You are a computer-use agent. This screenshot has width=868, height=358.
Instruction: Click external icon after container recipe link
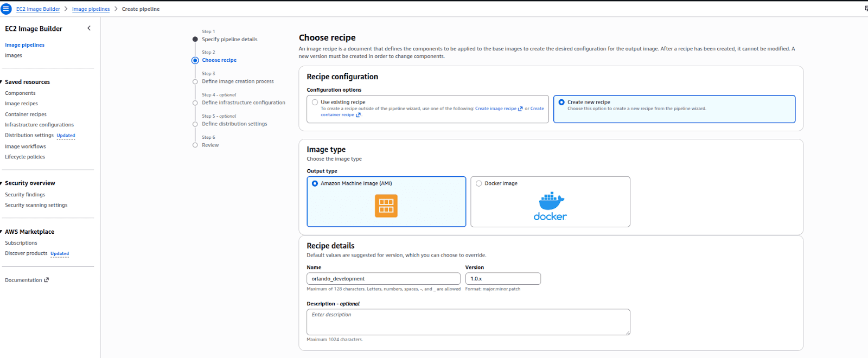click(x=358, y=115)
